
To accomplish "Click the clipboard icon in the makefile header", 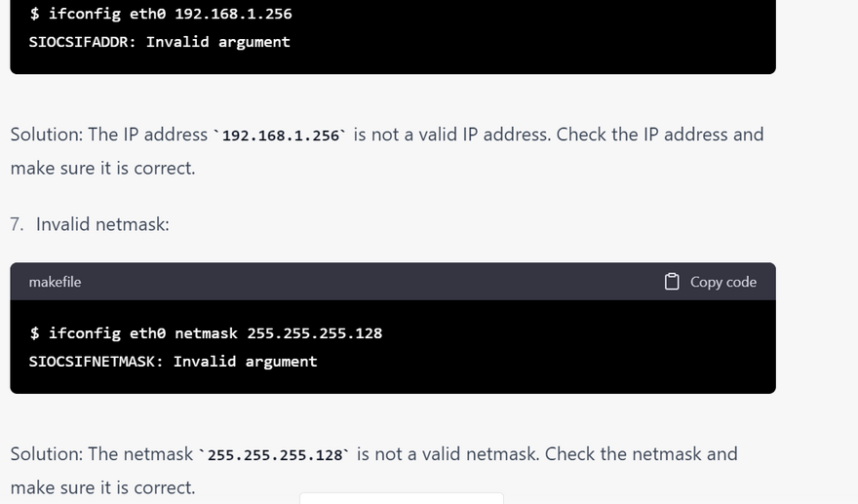I will [672, 282].
